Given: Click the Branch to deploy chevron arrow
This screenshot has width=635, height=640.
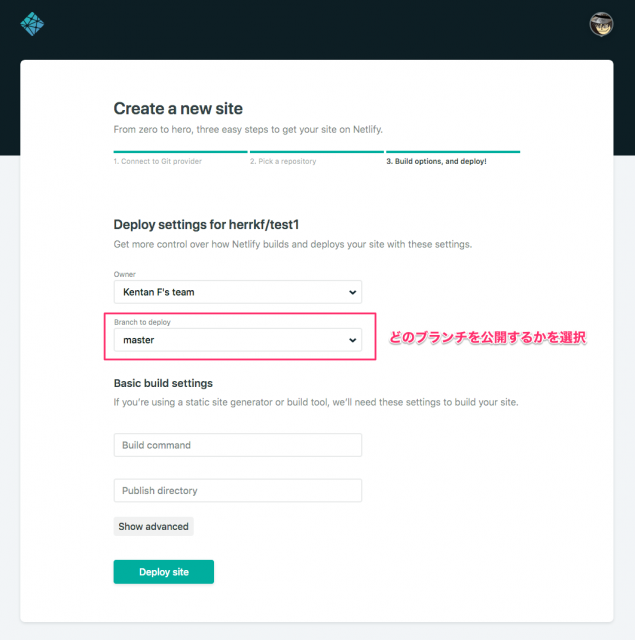Looking at the screenshot, I should (x=353, y=340).
